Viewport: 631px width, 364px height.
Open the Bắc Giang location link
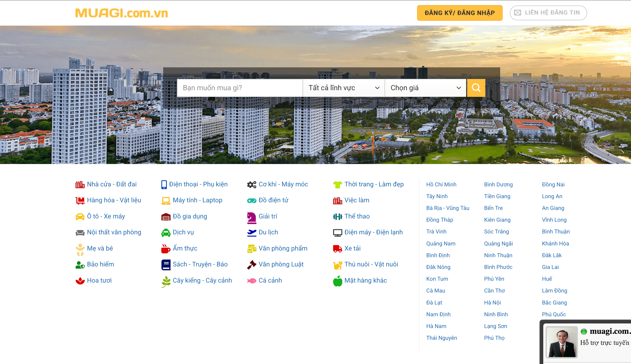pos(554,302)
